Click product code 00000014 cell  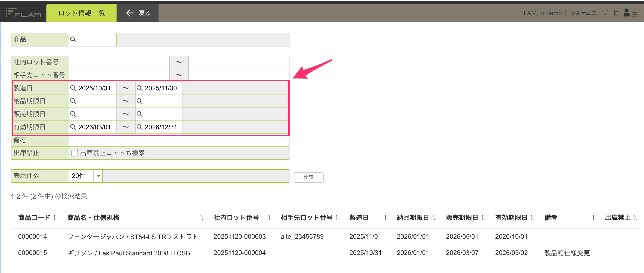click(x=33, y=237)
